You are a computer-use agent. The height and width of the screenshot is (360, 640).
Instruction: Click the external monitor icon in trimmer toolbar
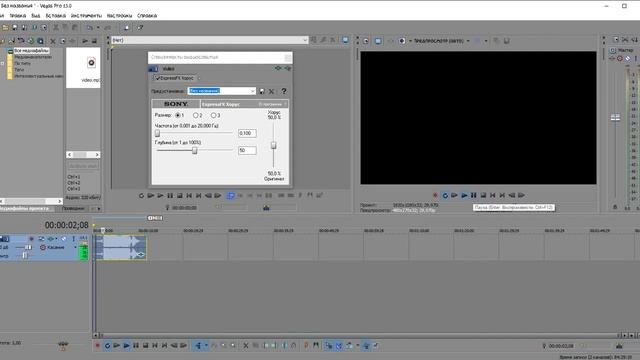click(345, 40)
